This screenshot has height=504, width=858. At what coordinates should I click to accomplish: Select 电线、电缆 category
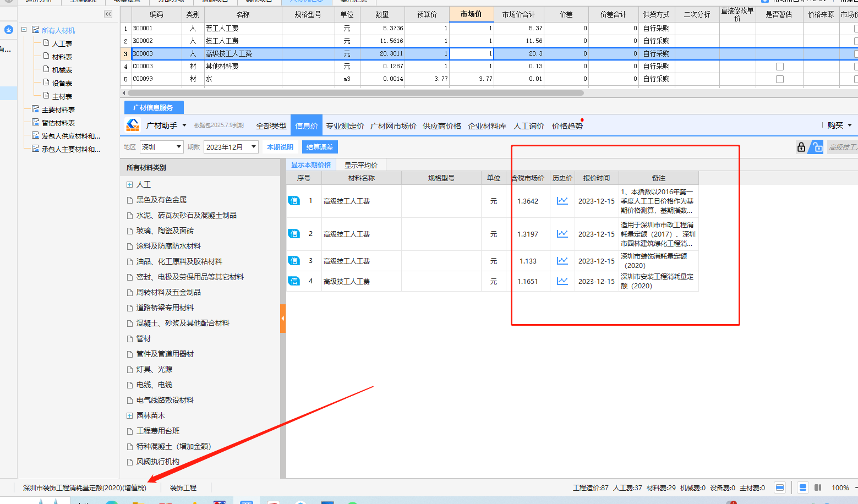[x=155, y=385]
